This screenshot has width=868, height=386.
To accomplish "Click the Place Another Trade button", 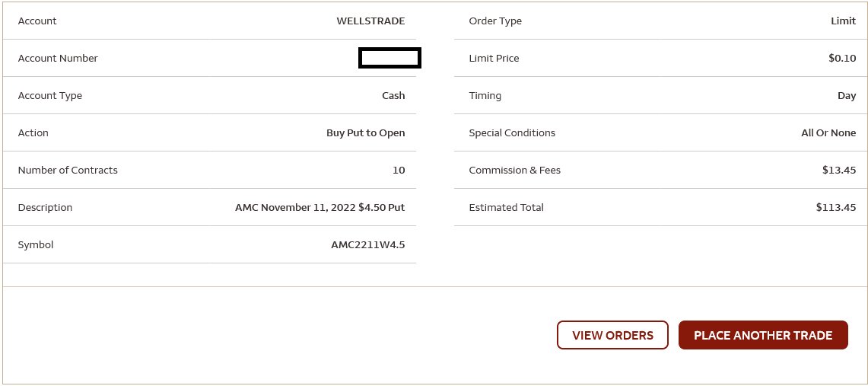I will [763, 335].
